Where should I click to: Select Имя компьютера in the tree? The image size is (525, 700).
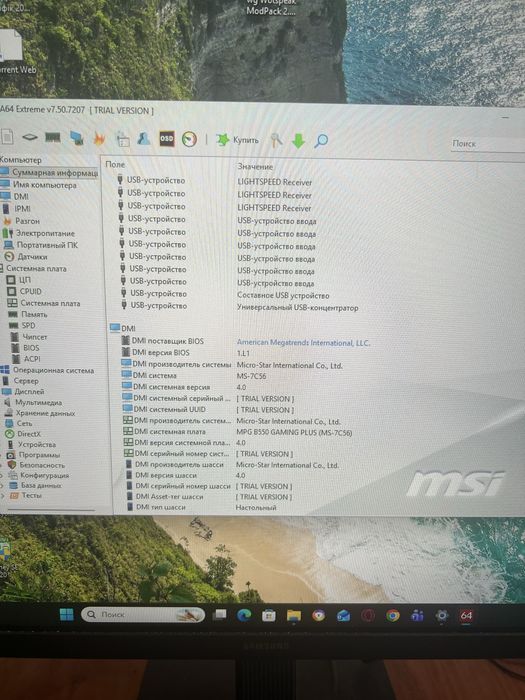point(45,185)
